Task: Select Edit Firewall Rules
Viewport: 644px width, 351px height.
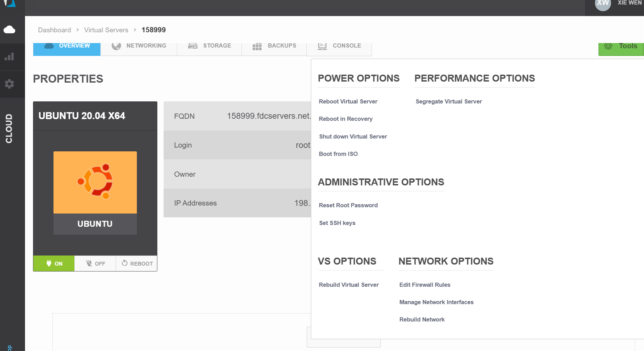Action: 424,285
